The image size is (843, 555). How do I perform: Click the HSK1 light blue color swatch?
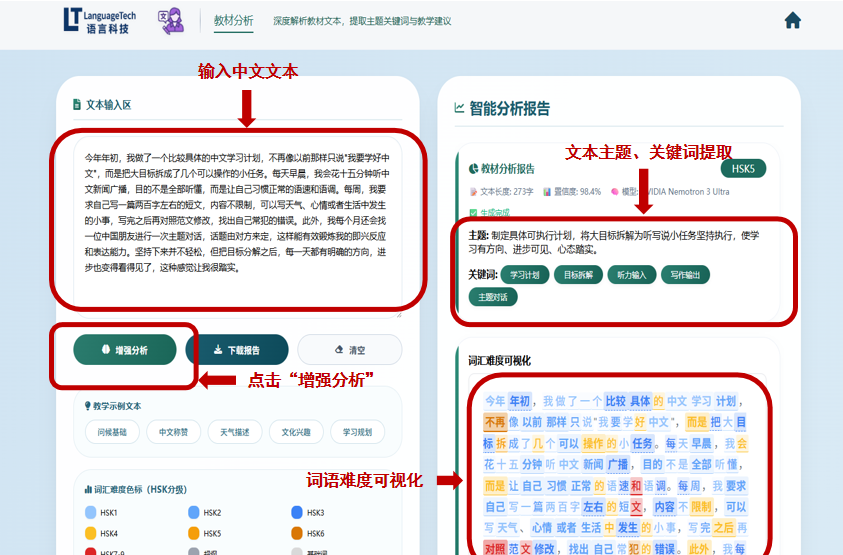90,513
